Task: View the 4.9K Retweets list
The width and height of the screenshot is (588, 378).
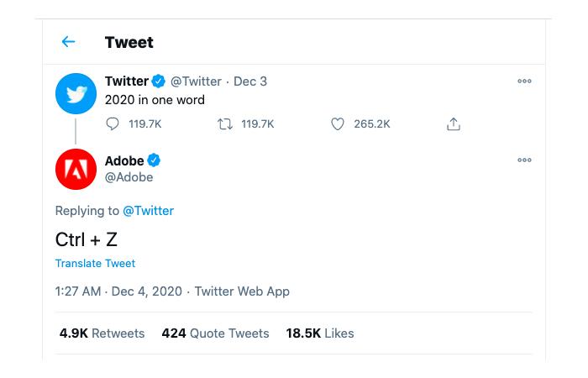Action: pos(102,333)
